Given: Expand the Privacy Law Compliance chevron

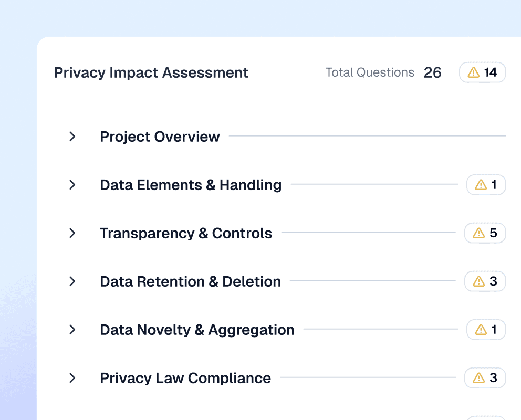Looking at the screenshot, I should 72,378.
